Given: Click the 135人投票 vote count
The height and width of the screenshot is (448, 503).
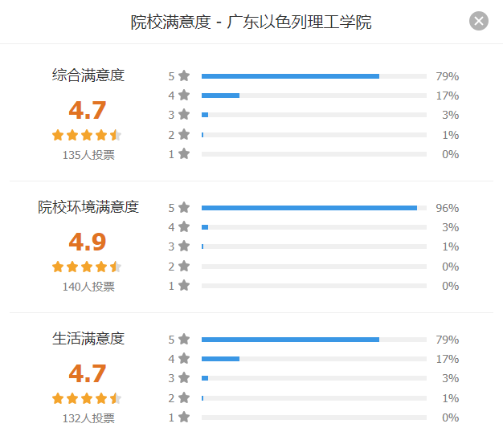Looking at the screenshot, I should [88, 155].
